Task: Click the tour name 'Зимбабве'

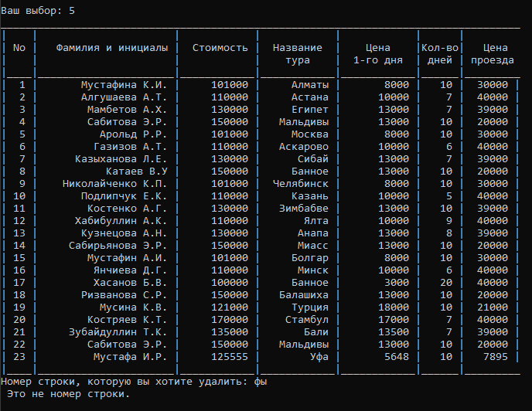Action: [x=304, y=209]
